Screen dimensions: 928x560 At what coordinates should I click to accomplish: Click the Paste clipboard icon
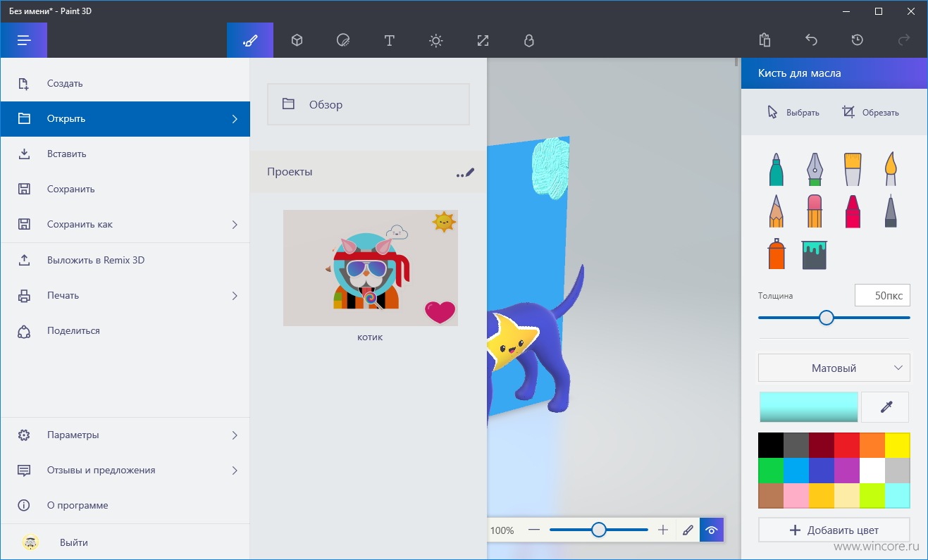pos(765,40)
